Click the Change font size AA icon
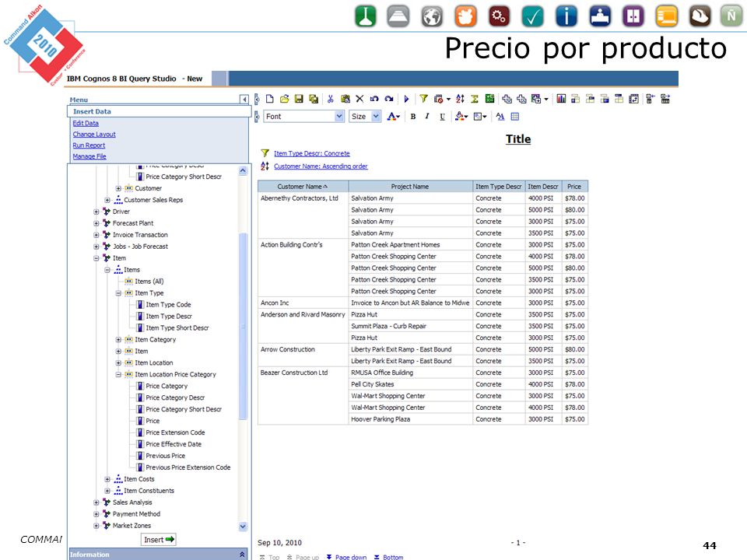The width and height of the screenshot is (747, 560). tap(500, 116)
